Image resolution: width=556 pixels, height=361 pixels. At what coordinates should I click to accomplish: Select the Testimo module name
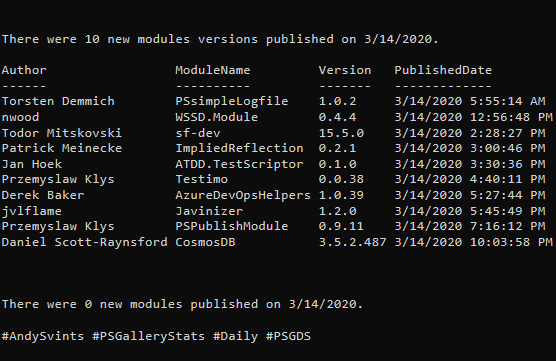(201, 179)
